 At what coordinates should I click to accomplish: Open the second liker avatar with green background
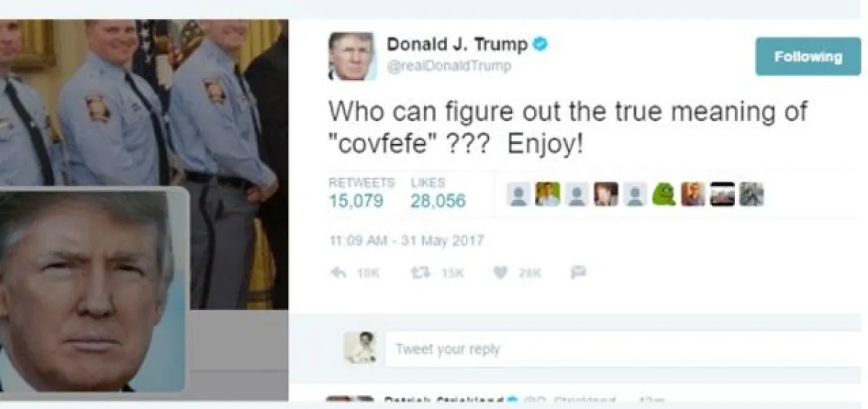point(548,194)
